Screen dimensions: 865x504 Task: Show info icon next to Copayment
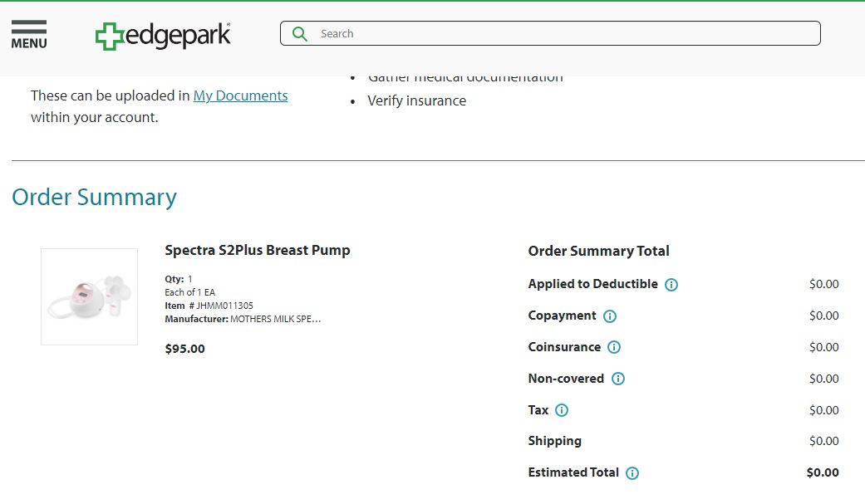click(x=610, y=316)
